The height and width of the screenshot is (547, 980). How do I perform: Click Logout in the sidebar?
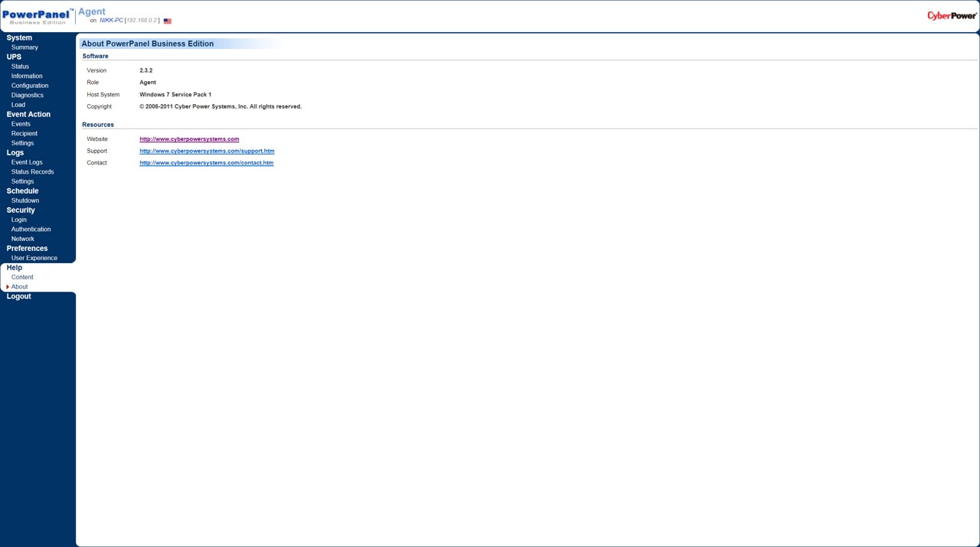19,296
